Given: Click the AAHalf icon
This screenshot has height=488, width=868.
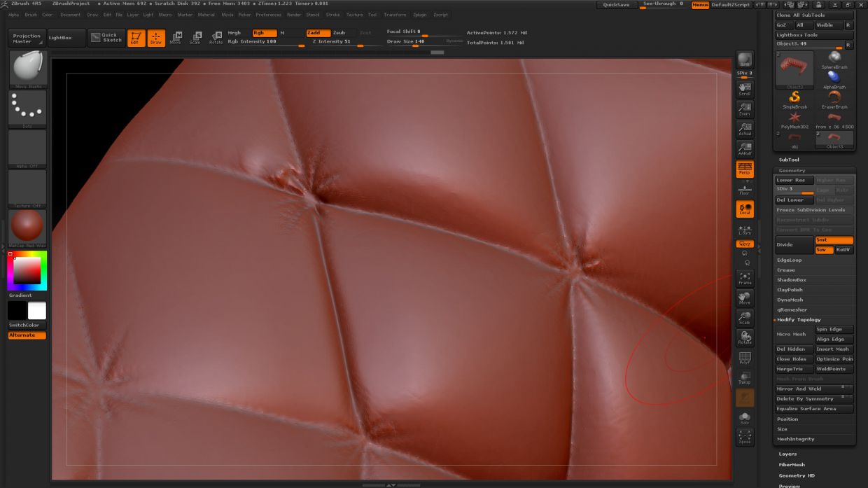Looking at the screenshot, I should (745, 149).
